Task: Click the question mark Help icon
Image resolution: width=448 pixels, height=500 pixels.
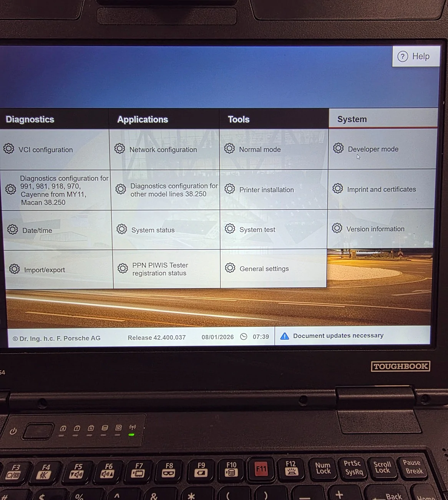Action: pos(402,57)
